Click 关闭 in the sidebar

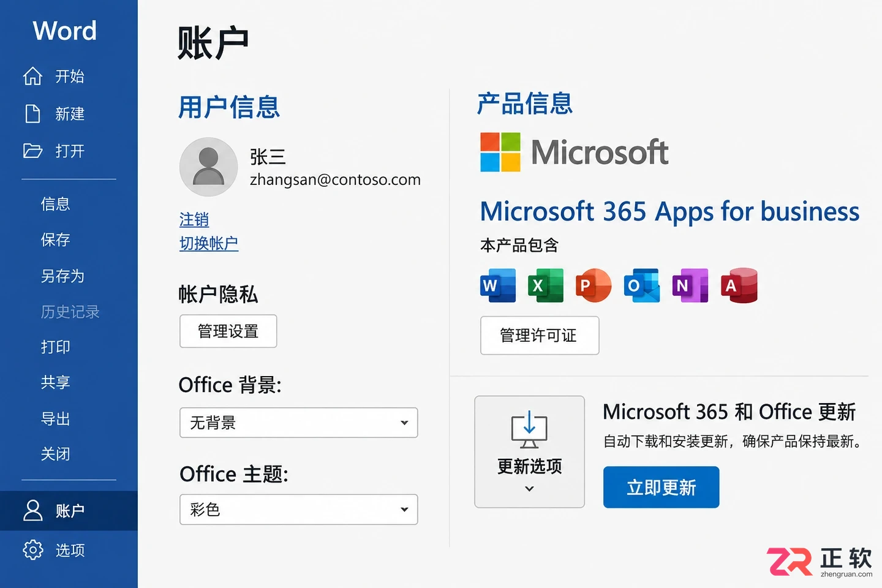click(56, 454)
